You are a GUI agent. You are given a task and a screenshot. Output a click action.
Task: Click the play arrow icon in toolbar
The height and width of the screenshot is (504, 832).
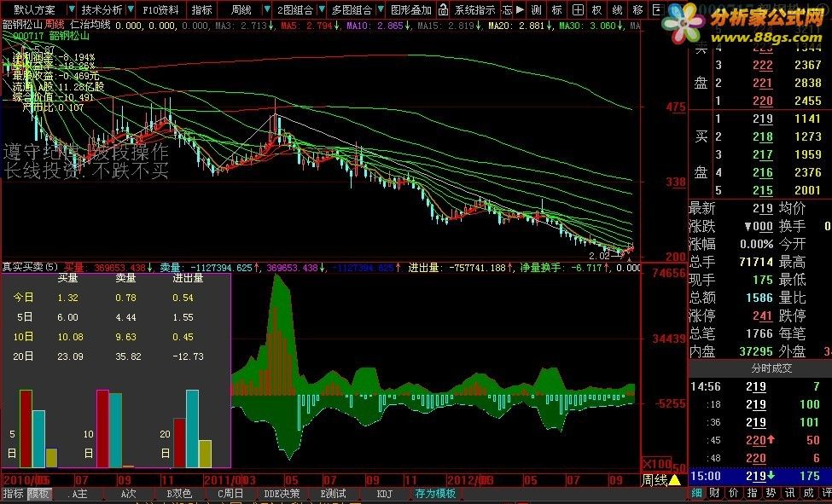tap(520, 9)
